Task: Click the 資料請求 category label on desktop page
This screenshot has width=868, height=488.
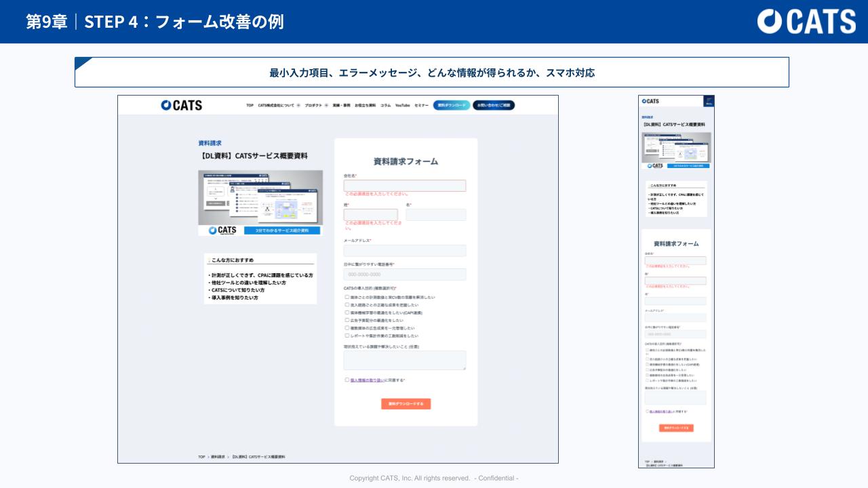Action: (210, 143)
